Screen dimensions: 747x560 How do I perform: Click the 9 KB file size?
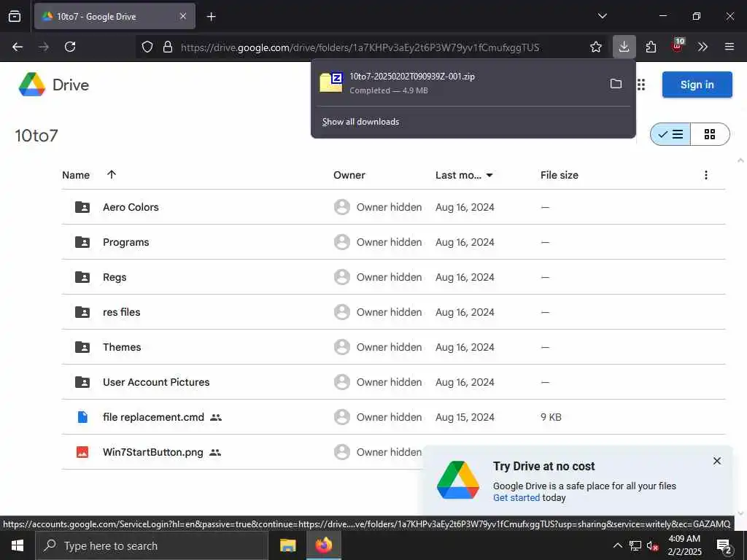click(551, 417)
